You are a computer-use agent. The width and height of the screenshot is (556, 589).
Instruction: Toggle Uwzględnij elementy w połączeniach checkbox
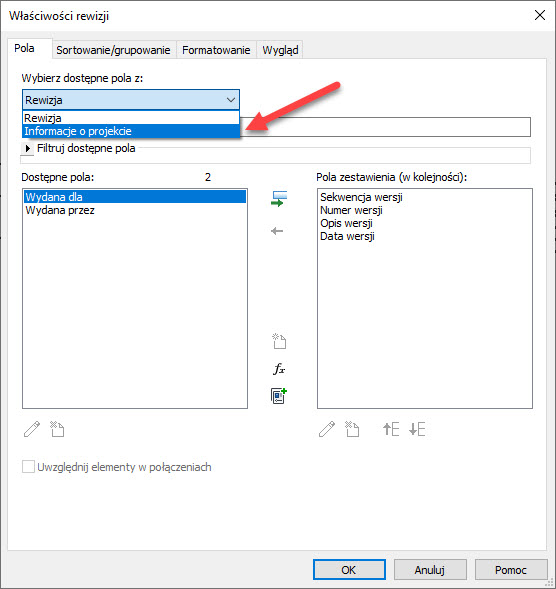(28, 467)
